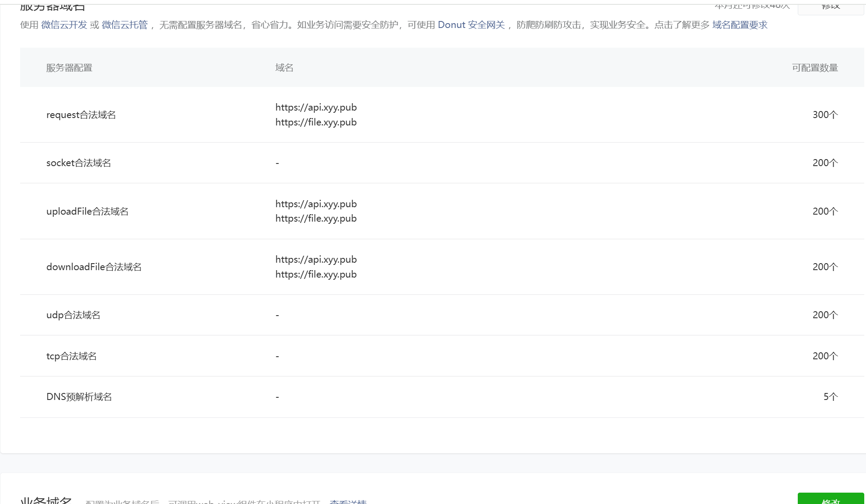Click https://file.xyy.pub in the downloadFile row
This screenshot has height=504, width=866.
[316, 275]
